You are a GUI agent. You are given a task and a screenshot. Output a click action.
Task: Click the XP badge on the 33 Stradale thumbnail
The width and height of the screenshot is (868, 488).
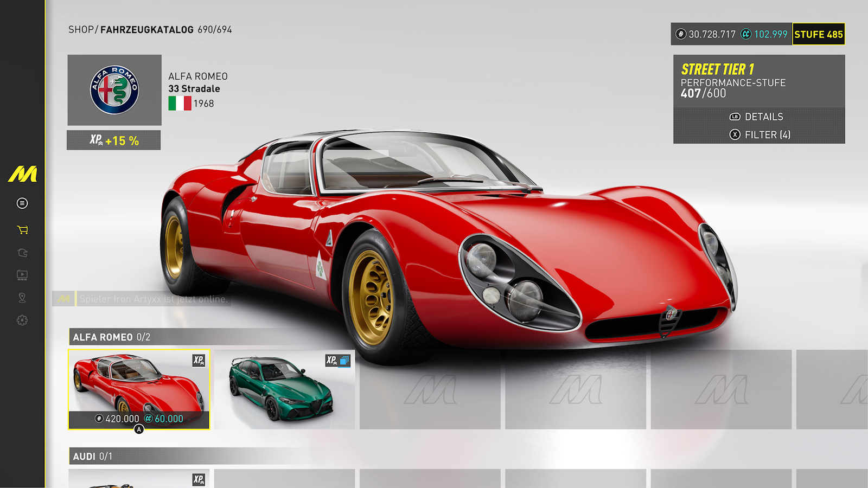tap(199, 360)
